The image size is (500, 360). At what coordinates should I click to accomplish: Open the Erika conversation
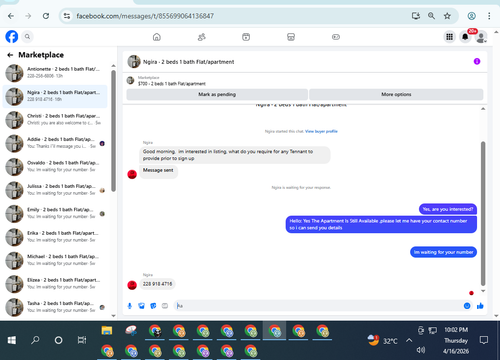pyautogui.click(x=55, y=237)
